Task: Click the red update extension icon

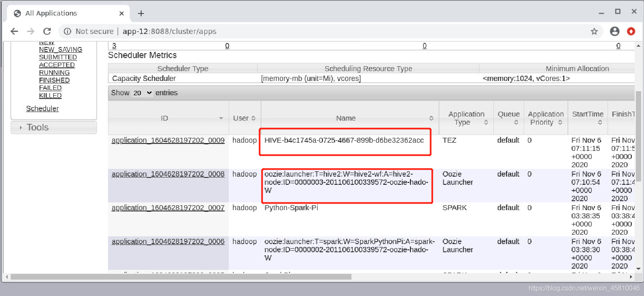Action: (631, 31)
